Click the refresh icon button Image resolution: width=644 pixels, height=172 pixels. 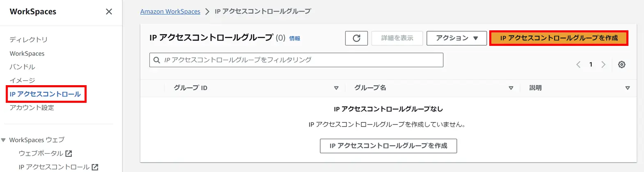click(x=356, y=38)
